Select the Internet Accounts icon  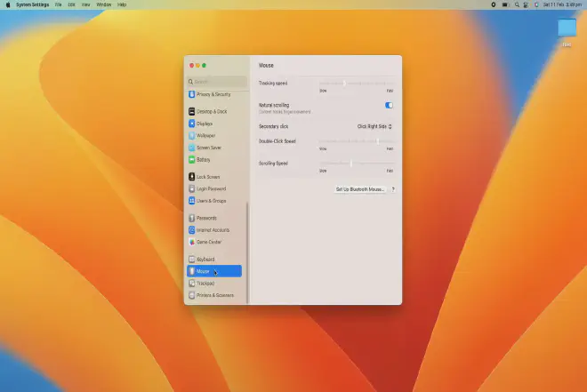coord(192,229)
